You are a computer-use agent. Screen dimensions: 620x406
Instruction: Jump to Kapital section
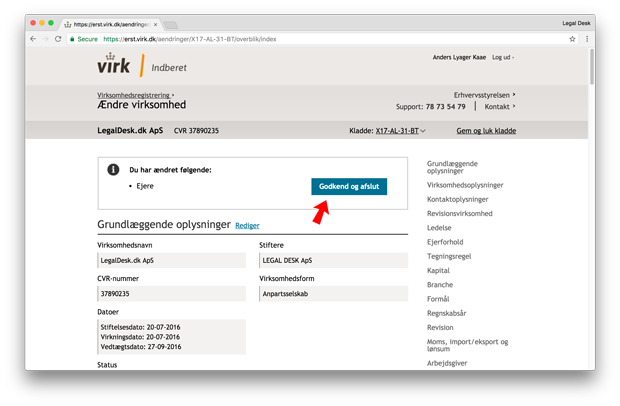[438, 270]
